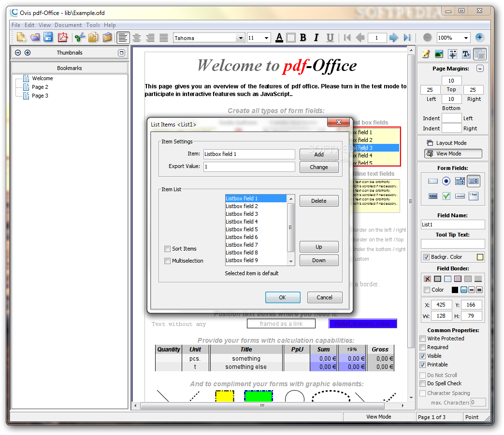
Task: Select the checkbox form field tool
Action: point(446,196)
